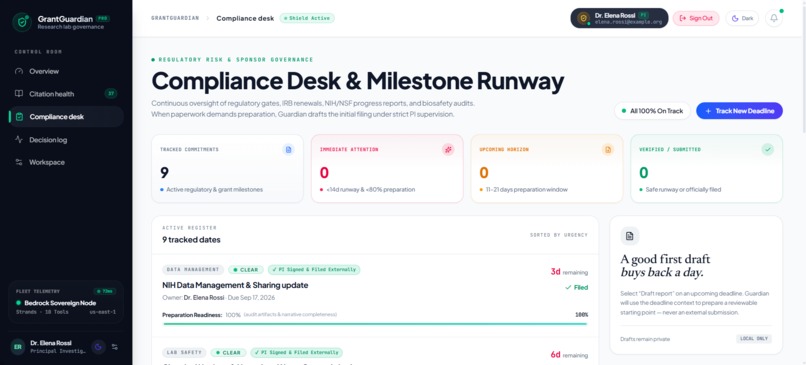Click the user avatar in header chip

[583, 18]
